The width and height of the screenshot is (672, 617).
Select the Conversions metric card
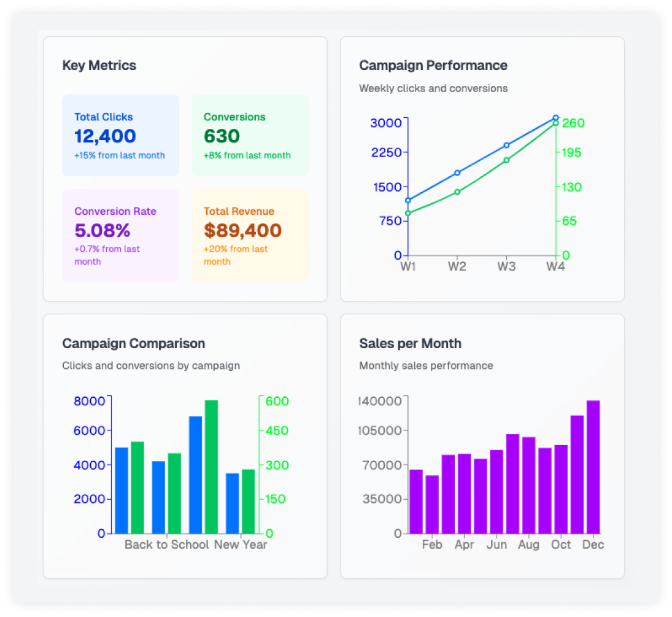coord(250,135)
